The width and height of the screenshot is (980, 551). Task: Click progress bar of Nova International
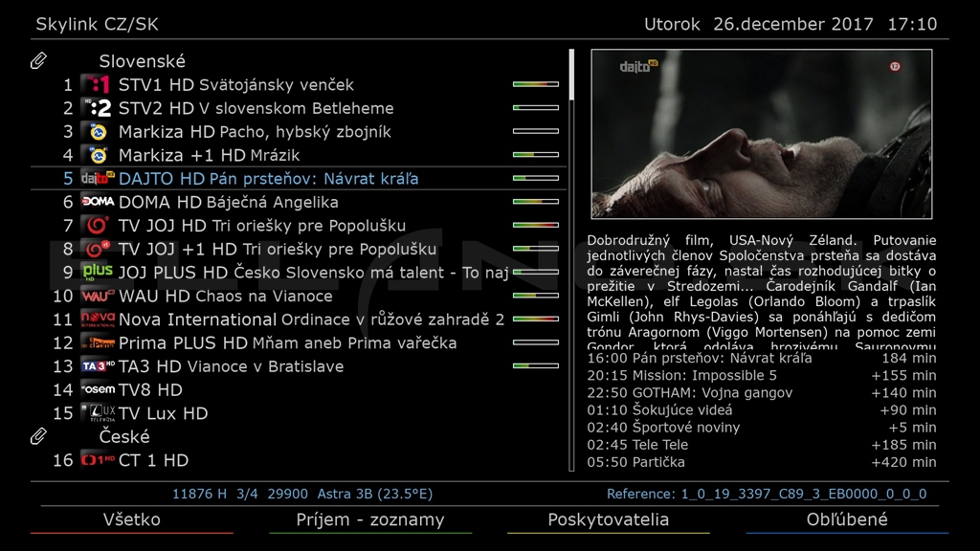[536, 320]
